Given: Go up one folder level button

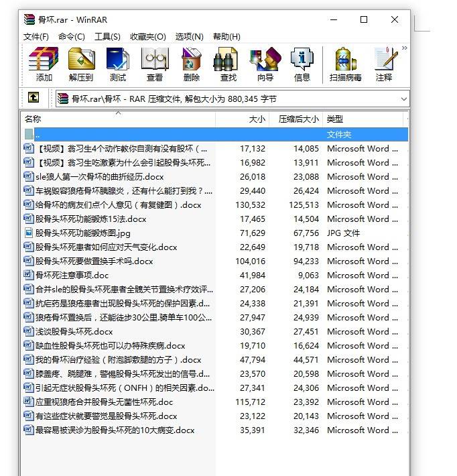Looking at the screenshot, I should [x=34, y=98].
